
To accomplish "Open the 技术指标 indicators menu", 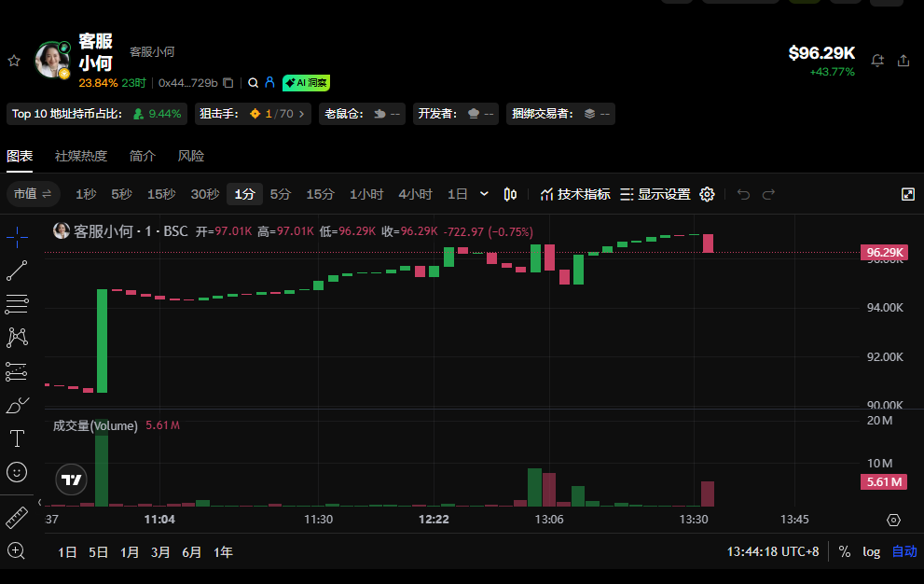I will point(575,194).
